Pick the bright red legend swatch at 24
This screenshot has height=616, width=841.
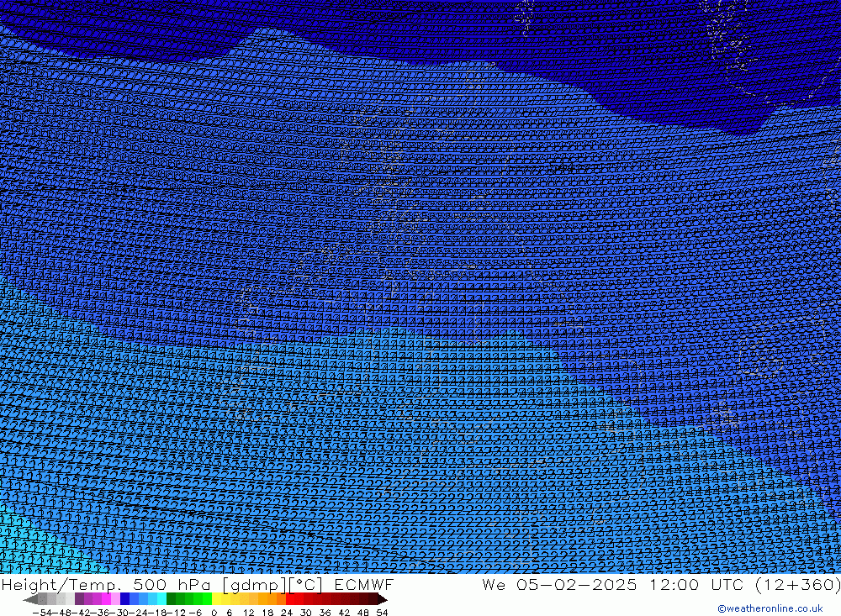290,599
